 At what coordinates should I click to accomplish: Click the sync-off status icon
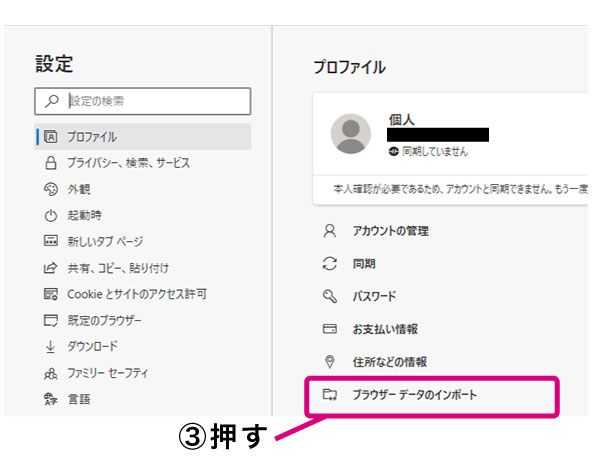click(x=393, y=151)
